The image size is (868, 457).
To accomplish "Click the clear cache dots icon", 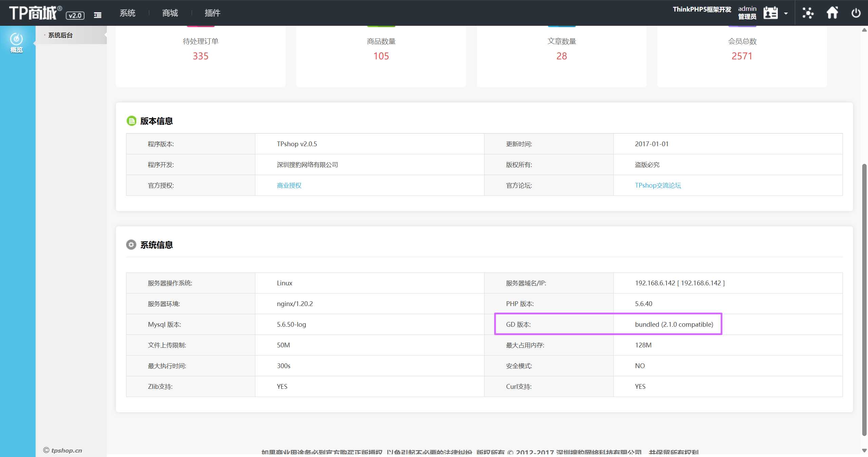I will 808,13.
